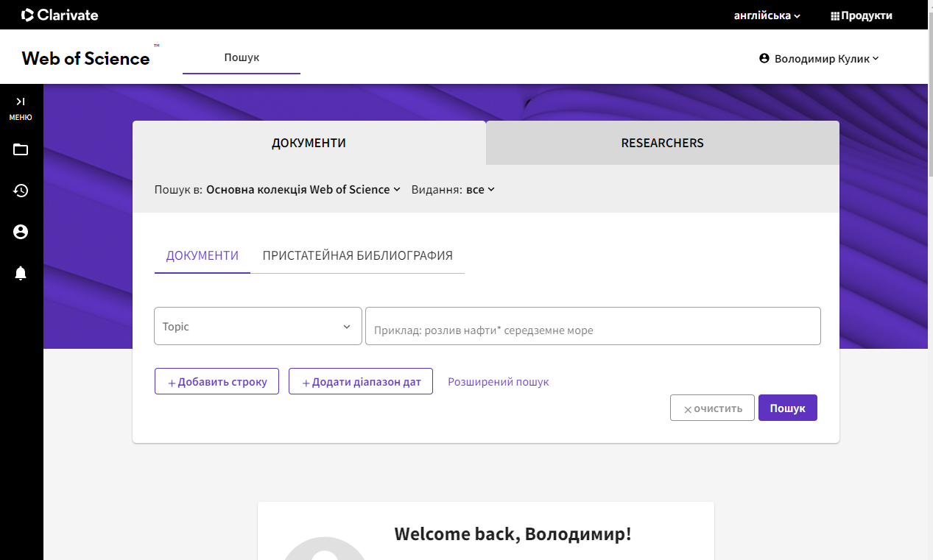Viewport: 933px width, 560px height.
Task: Click the Добавить строку button
Action: (216, 381)
